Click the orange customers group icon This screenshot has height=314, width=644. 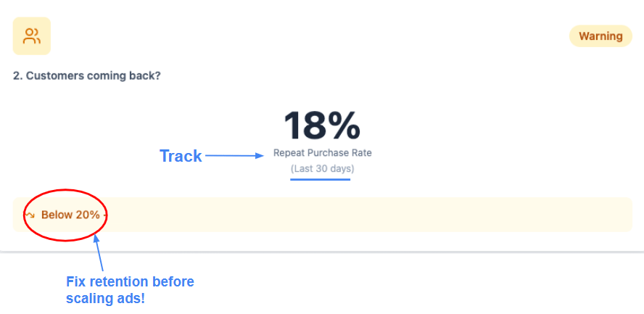[x=31, y=36]
